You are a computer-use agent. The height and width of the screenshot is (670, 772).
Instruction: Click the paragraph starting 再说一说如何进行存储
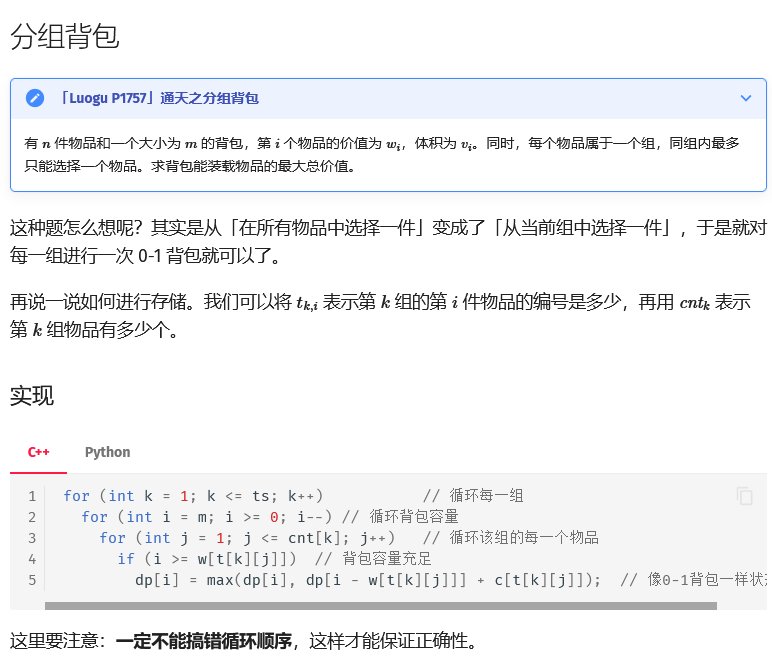tap(380, 316)
